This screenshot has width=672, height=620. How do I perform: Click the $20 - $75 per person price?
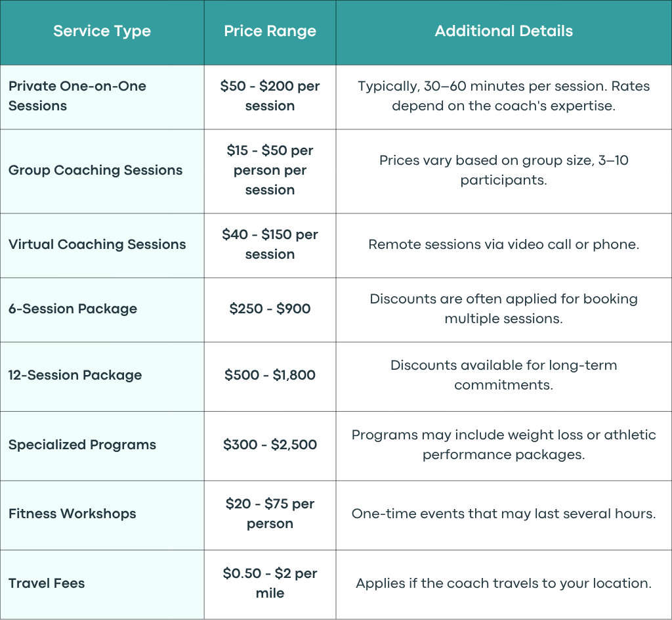[x=270, y=514]
